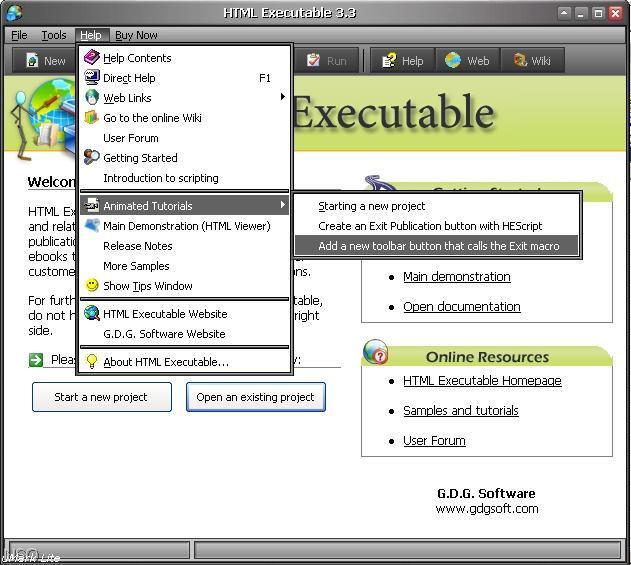Screen dimensions: 631x565
Task: Open Introduction to scripting
Action: [x=184, y=178]
